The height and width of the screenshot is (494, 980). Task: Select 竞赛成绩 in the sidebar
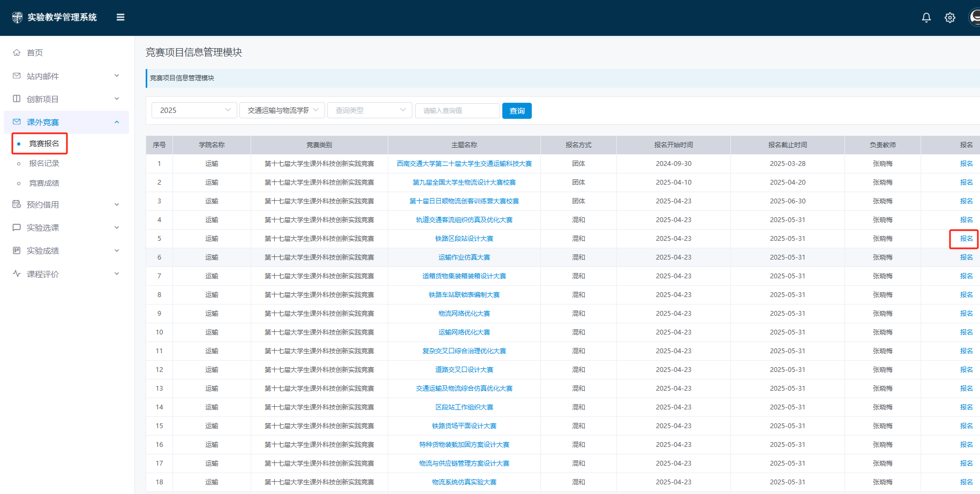44,183
